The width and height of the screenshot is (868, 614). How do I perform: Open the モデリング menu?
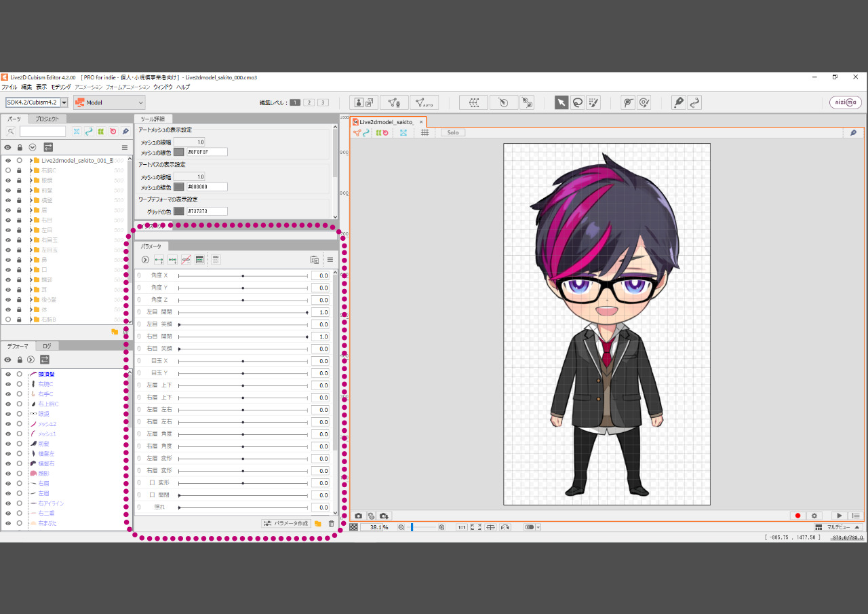(61, 88)
